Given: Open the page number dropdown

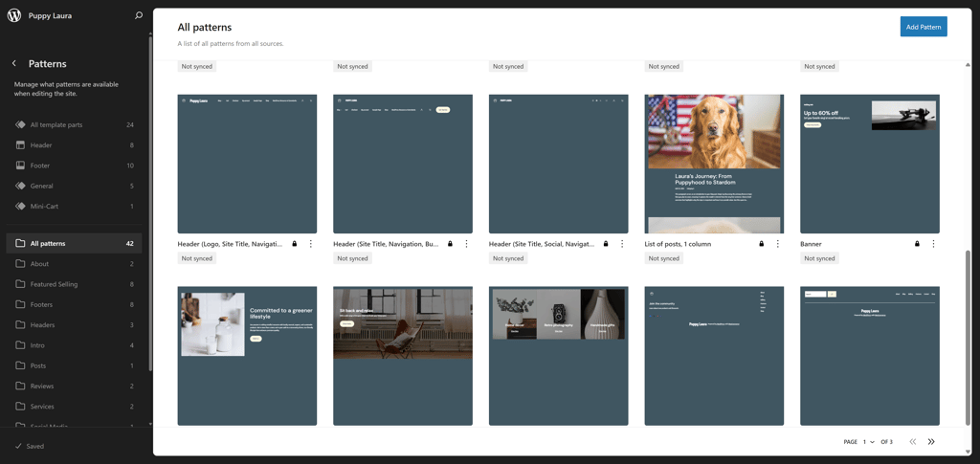Looking at the screenshot, I should coord(869,442).
